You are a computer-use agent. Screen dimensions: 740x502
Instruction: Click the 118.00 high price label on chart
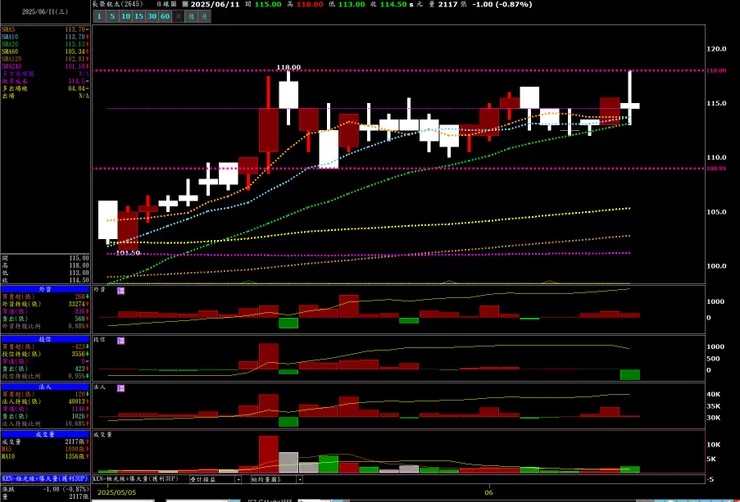tap(288, 67)
